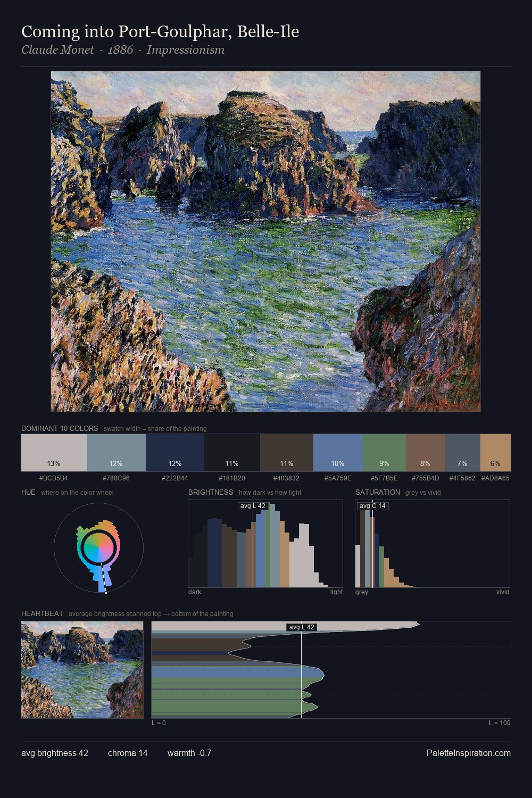Choose the #5A759E blue swatch
The image size is (532, 798).
(x=338, y=453)
